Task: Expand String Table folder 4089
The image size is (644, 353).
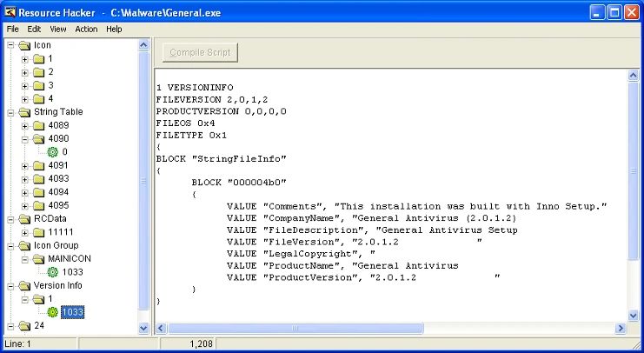Action: pyautogui.click(x=25, y=126)
